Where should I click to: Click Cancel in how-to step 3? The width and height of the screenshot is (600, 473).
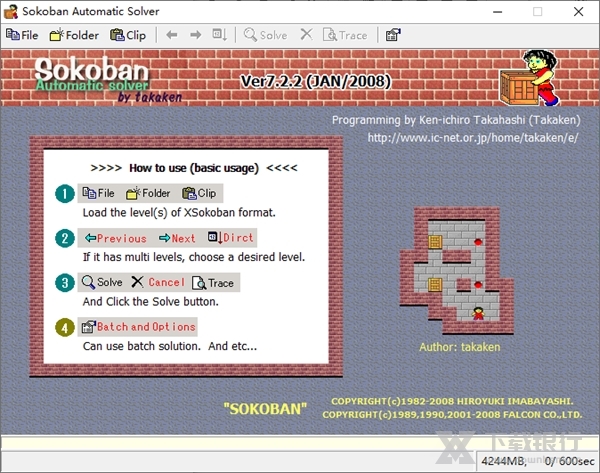click(158, 282)
